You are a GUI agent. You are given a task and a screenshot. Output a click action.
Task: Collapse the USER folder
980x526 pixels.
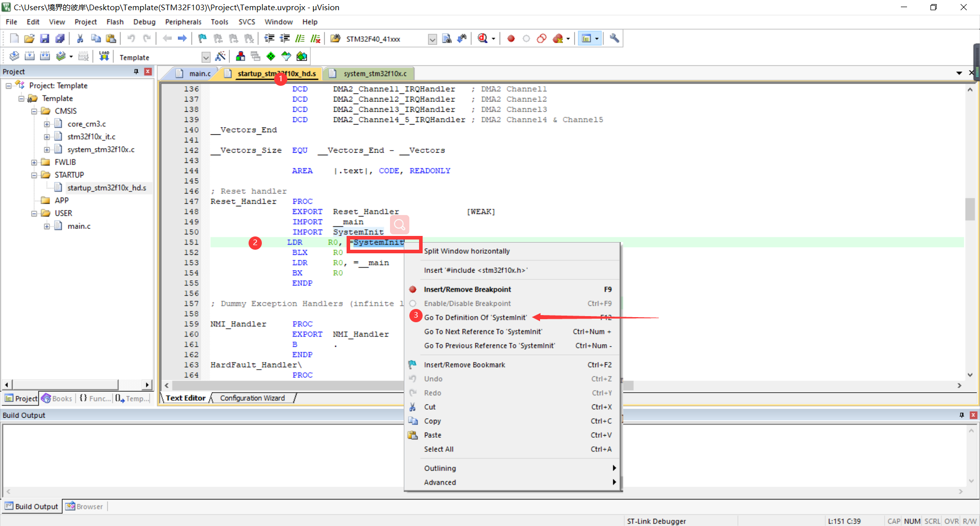(34, 213)
